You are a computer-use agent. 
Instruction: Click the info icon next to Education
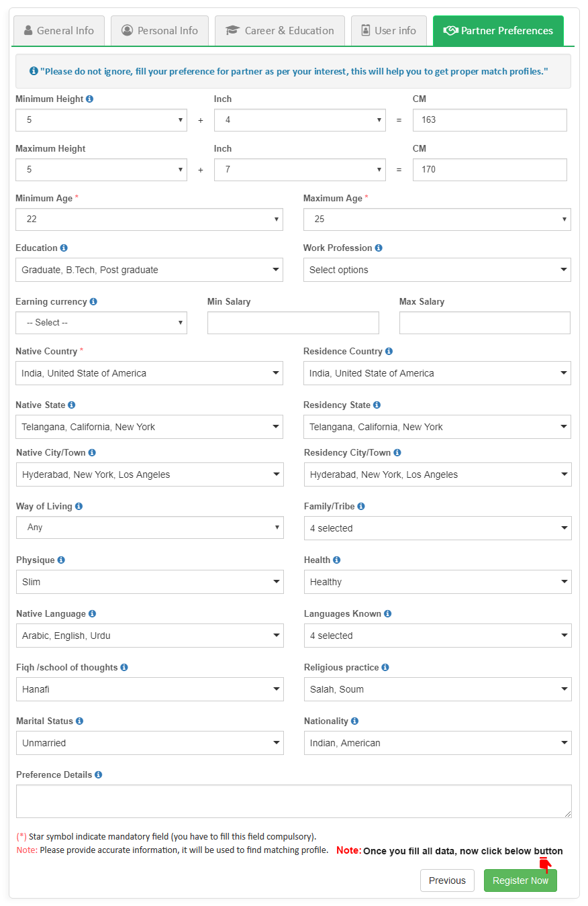[64, 248]
